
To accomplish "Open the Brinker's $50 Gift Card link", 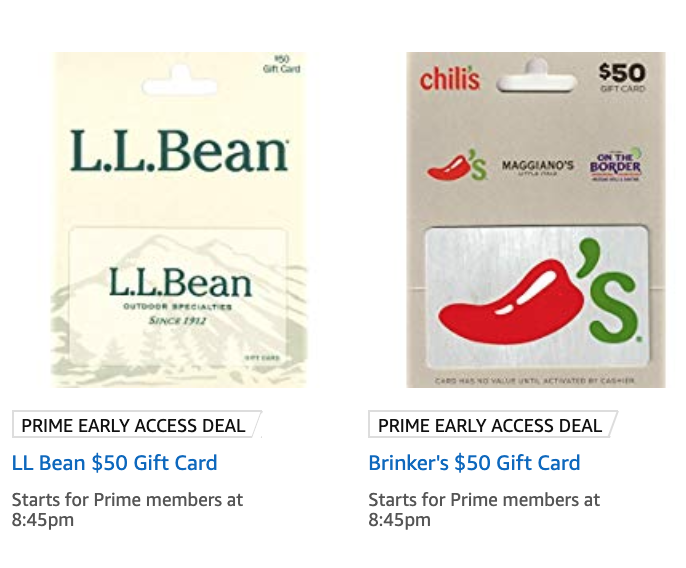I will [474, 463].
